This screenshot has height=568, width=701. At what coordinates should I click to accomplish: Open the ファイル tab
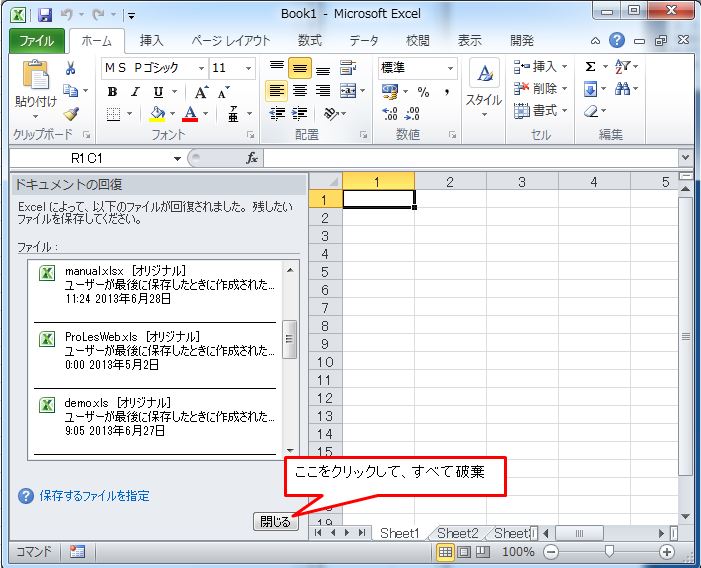click(37, 41)
